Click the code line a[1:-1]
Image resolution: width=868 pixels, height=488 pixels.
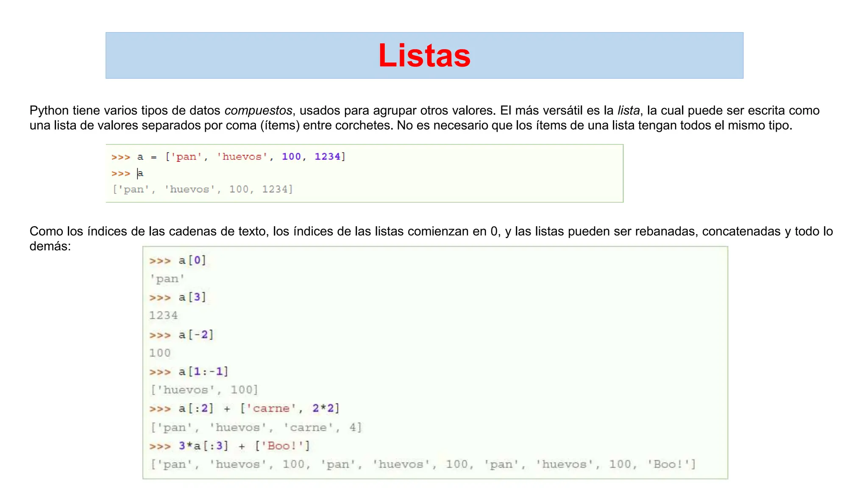[x=189, y=372]
